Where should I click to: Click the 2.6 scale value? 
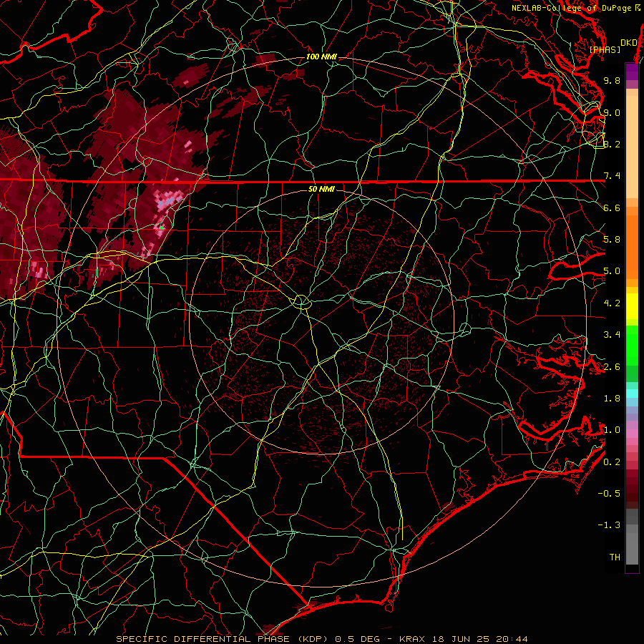coord(612,367)
